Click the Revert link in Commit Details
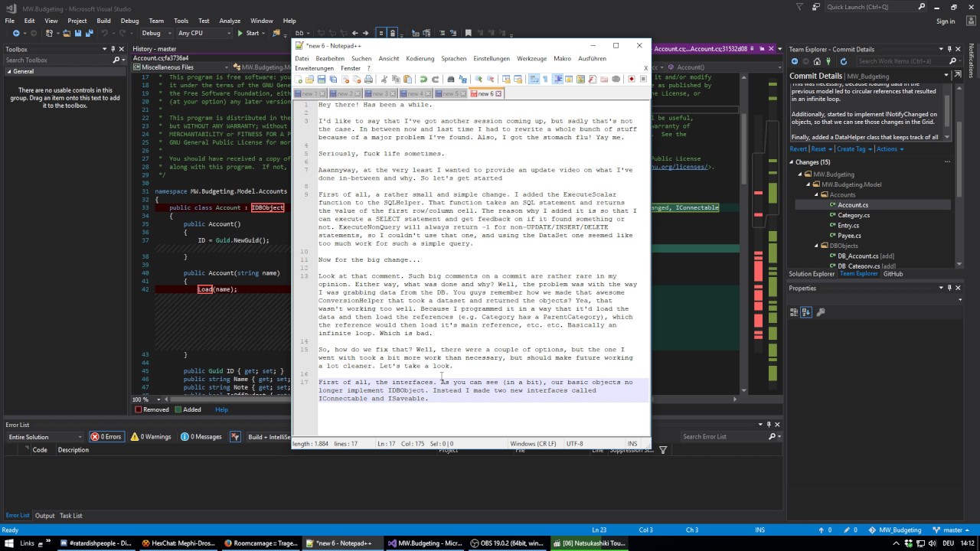 click(798, 148)
